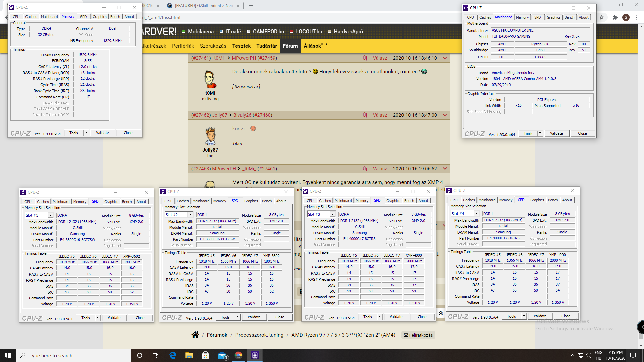Click Processzorok, tuning breadcrumb link
Screen dimensions: 644x362
[259, 335]
